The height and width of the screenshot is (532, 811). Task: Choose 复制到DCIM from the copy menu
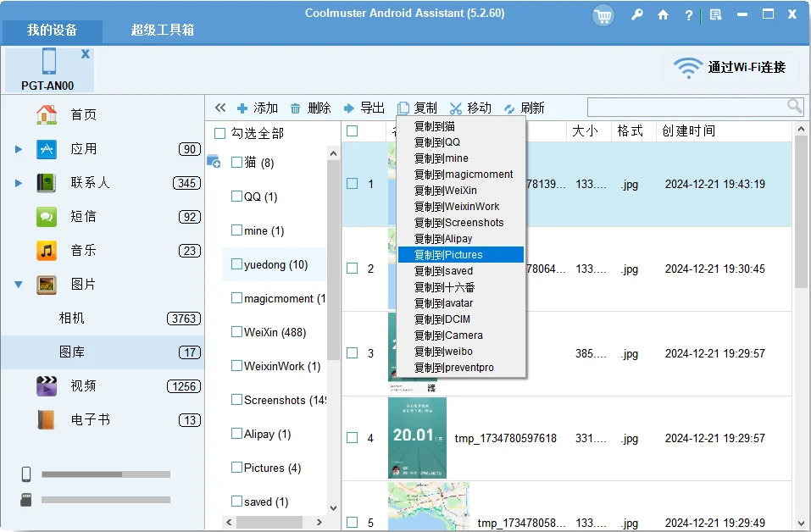(461, 319)
